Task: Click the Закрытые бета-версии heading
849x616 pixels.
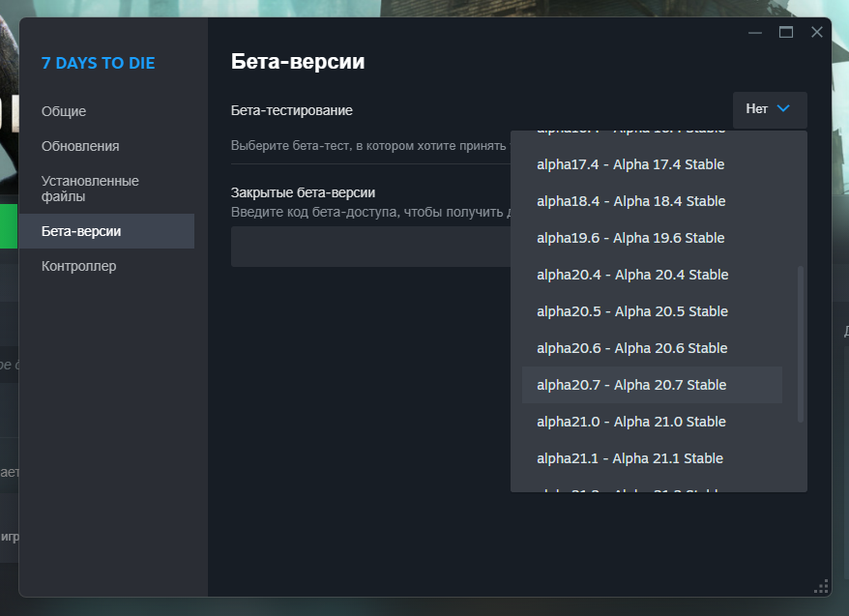Action: pyautogui.click(x=304, y=192)
